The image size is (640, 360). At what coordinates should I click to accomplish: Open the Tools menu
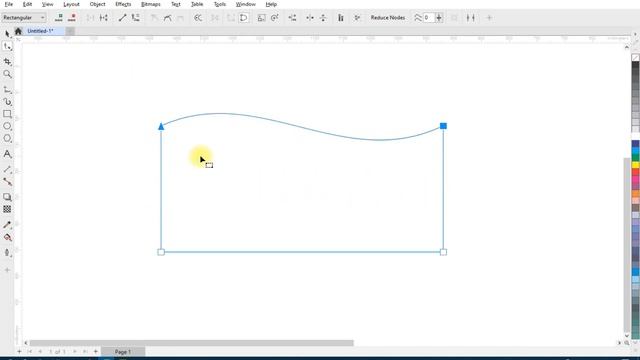click(220, 4)
